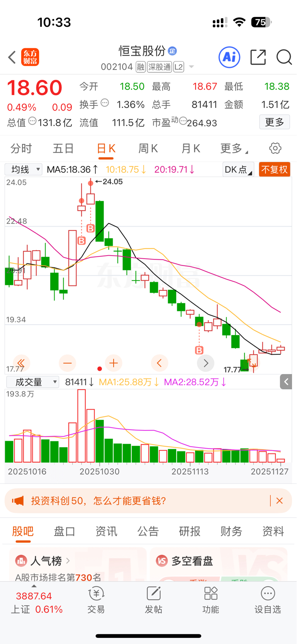297x644 pixels.
Task: Move chart right with gray arrow button
Action: [x=205, y=363]
